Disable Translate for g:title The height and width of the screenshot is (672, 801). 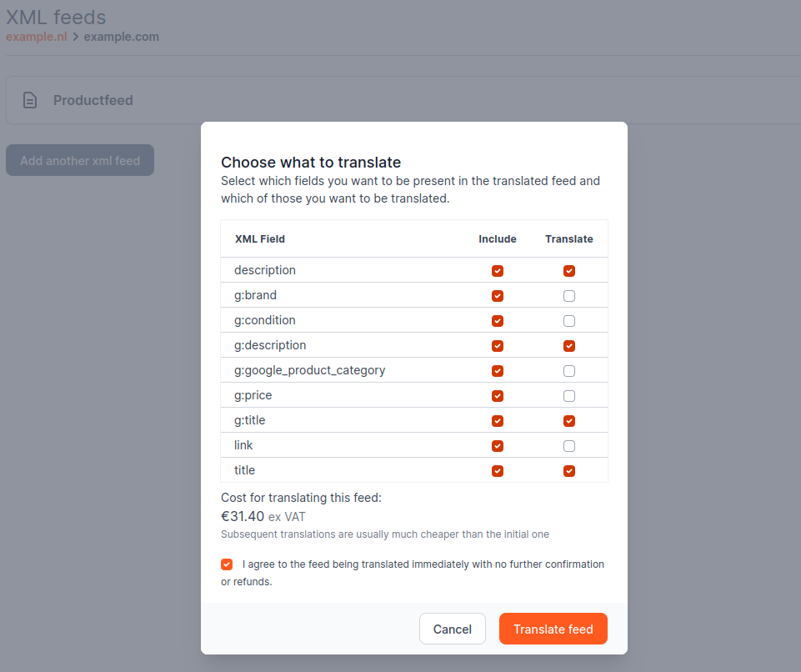(569, 421)
